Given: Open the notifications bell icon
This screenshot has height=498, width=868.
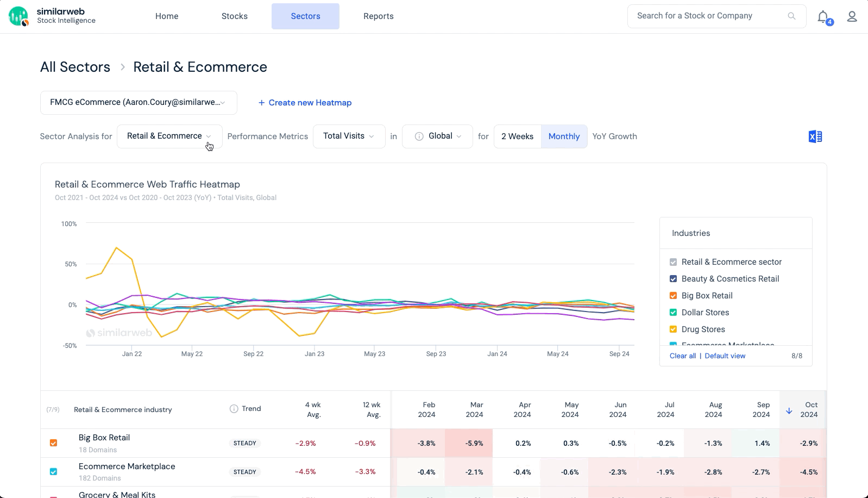Looking at the screenshot, I should (x=823, y=17).
